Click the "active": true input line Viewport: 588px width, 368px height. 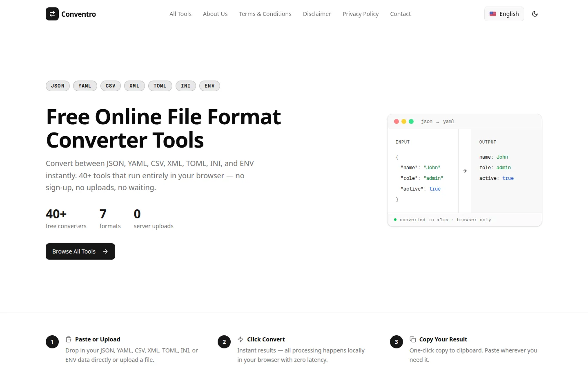click(421, 189)
